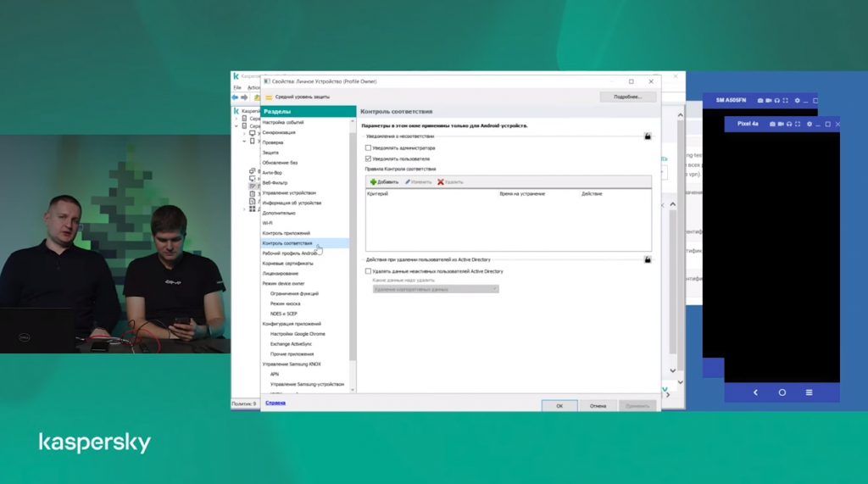Enable deleting inactive Active Directory users data
The image size is (868, 484).
click(368, 271)
